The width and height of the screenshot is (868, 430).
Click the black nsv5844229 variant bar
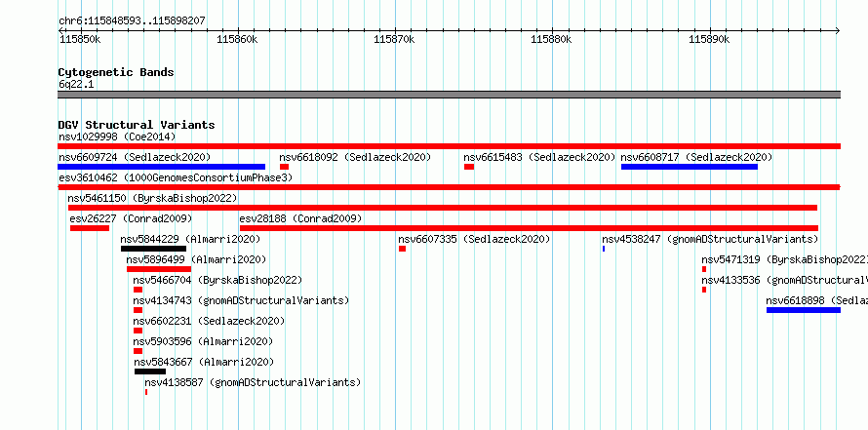153,249
